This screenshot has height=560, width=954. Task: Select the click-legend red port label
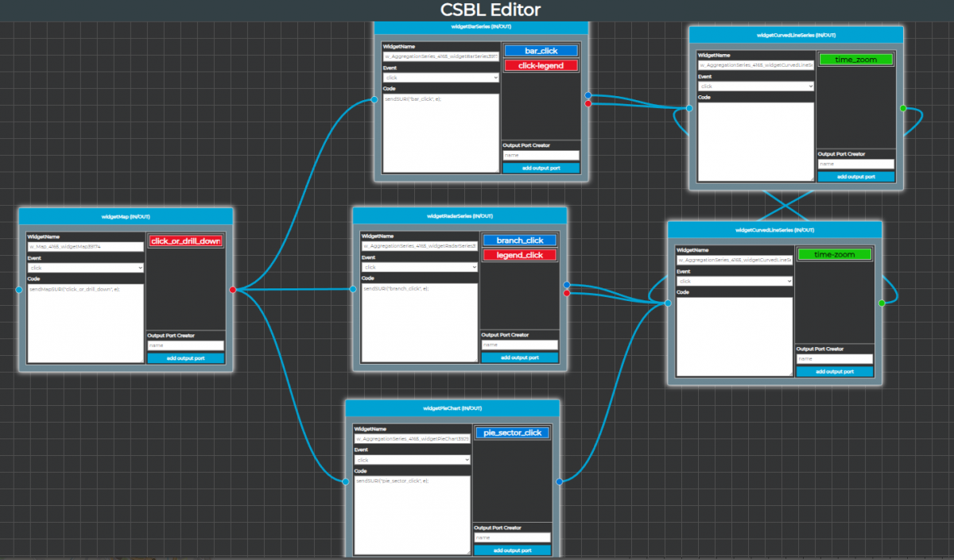[541, 65]
